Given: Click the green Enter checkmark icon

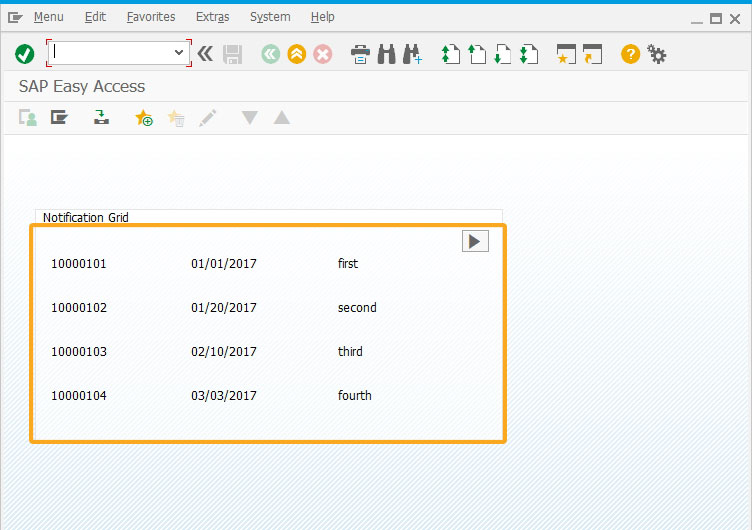Looking at the screenshot, I should [x=24, y=54].
